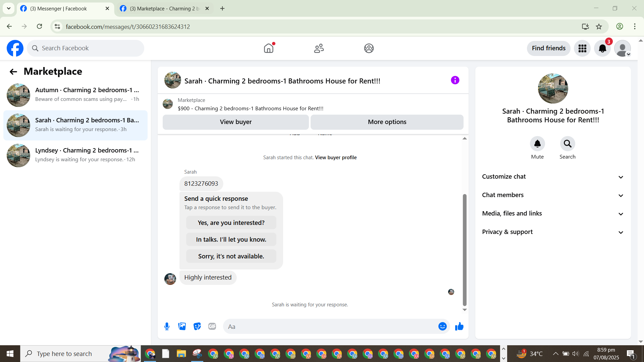Open the emoji picker in message box

point(442,326)
